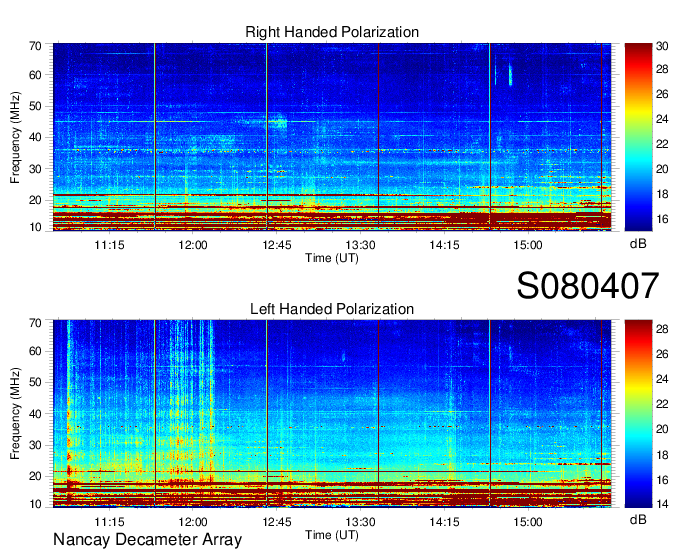Click the 12:00 time tick under the right-handed plot
This screenshot has width=680, height=552.
click(193, 245)
